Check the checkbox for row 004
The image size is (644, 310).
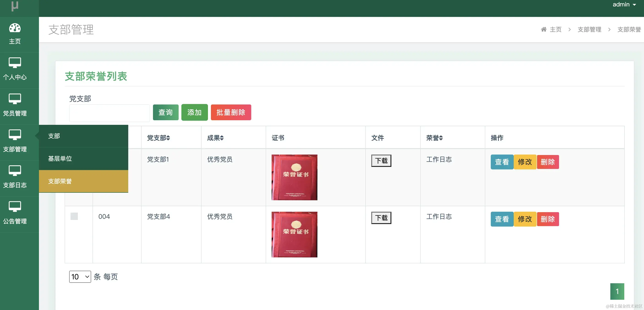74,216
